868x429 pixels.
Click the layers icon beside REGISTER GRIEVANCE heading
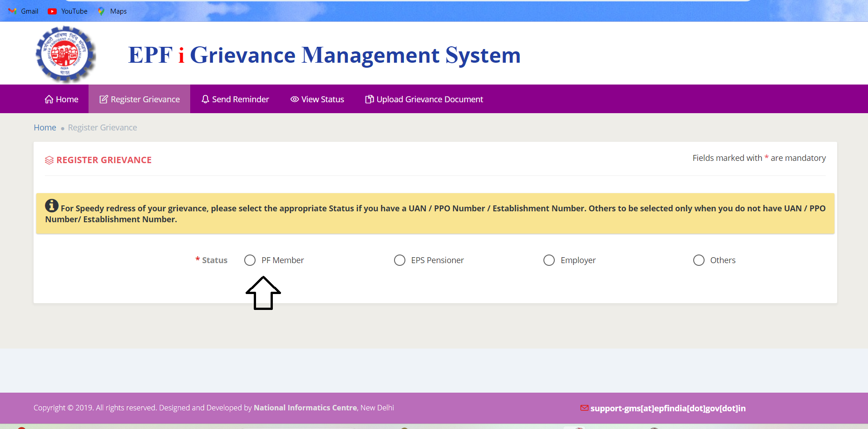click(49, 160)
